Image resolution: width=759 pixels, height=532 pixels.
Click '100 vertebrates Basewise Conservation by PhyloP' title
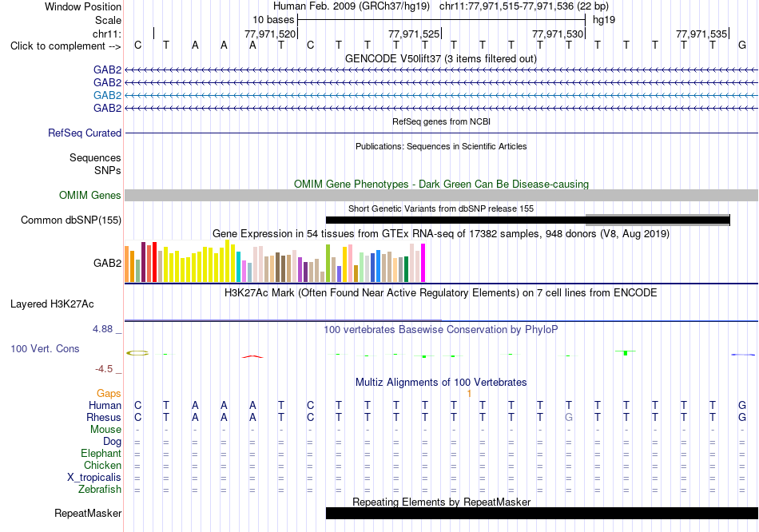click(441, 330)
